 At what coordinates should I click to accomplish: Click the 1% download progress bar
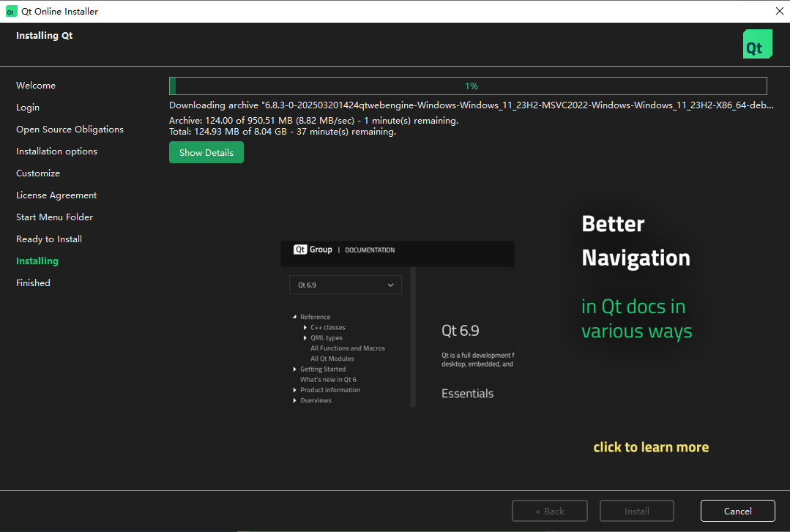coord(468,86)
